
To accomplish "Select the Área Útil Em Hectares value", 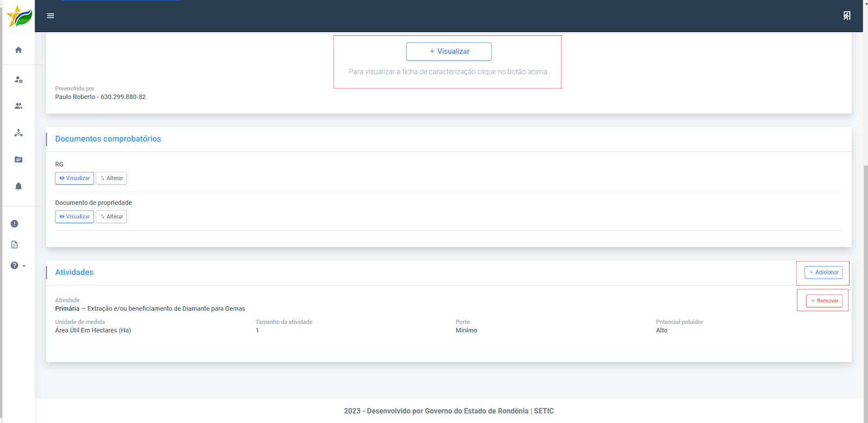I will tap(93, 331).
